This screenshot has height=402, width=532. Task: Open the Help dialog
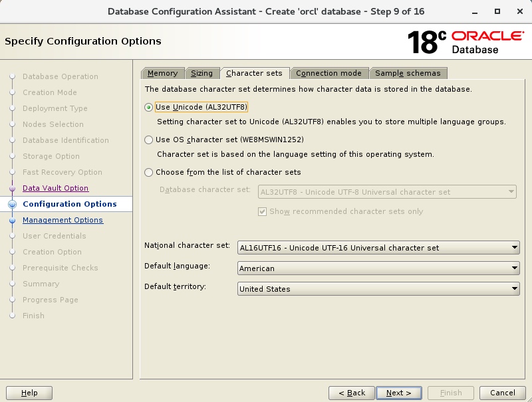click(29, 393)
